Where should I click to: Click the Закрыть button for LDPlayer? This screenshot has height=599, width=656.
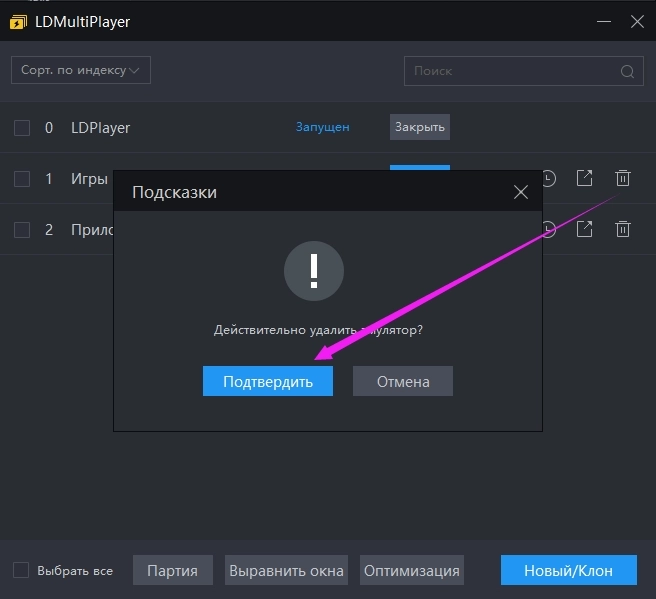pyautogui.click(x=419, y=127)
